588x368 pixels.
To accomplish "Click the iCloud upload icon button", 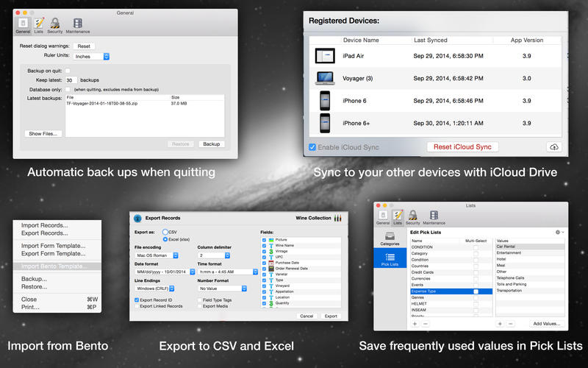I will click(554, 147).
